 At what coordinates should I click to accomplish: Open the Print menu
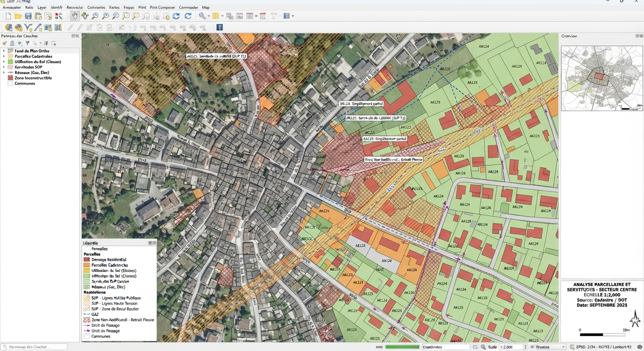142,7
